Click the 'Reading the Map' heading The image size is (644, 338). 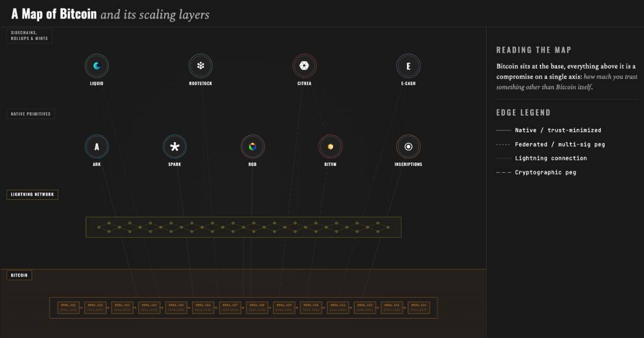pos(534,50)
